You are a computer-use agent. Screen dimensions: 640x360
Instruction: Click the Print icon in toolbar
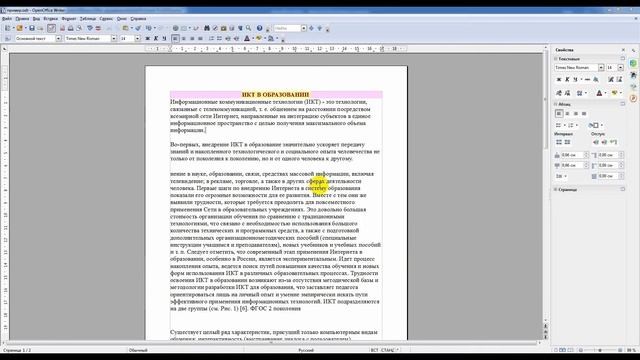pos(71,28)
